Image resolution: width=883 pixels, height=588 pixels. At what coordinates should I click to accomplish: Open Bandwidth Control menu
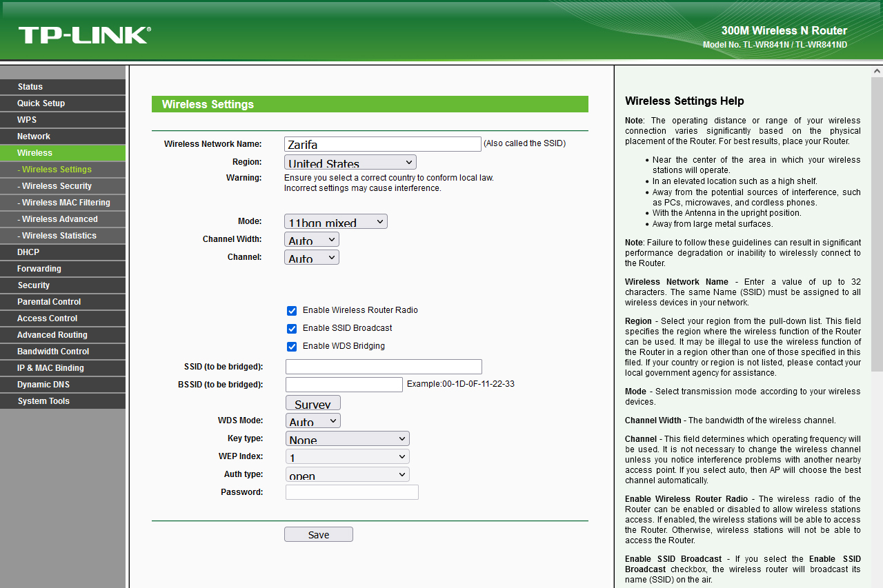click(x=63, y=352)
